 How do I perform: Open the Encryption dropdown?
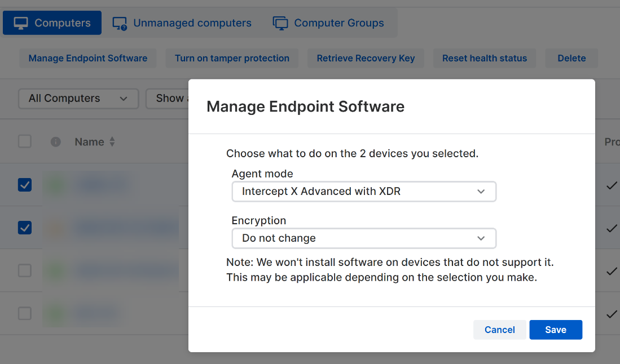click(364, 238)
